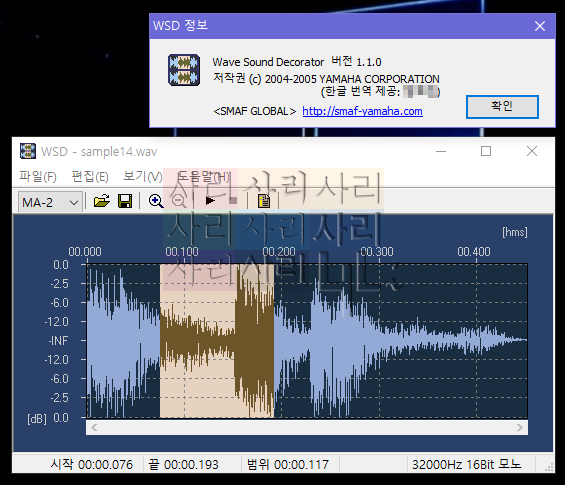Viewport: 565px width, 485px height.
Task: Open the information document icon in the toolbar
Action: (264, 201)
